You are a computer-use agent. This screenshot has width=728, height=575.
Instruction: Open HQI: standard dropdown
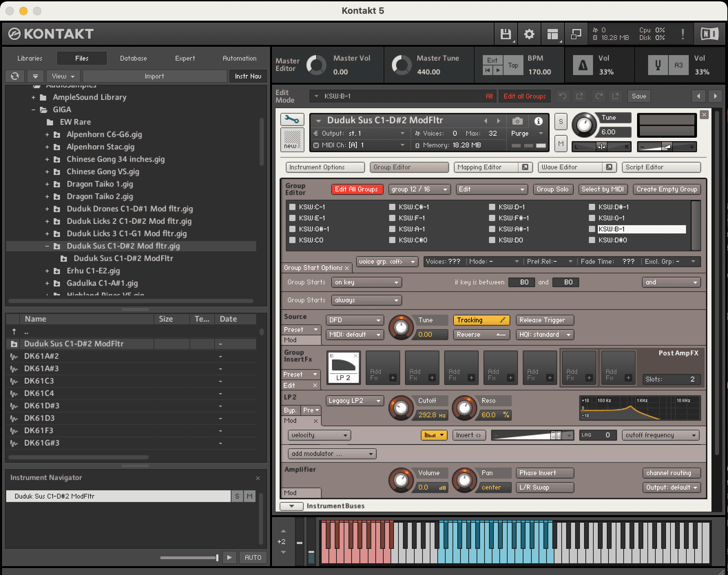tap(545, 334)
